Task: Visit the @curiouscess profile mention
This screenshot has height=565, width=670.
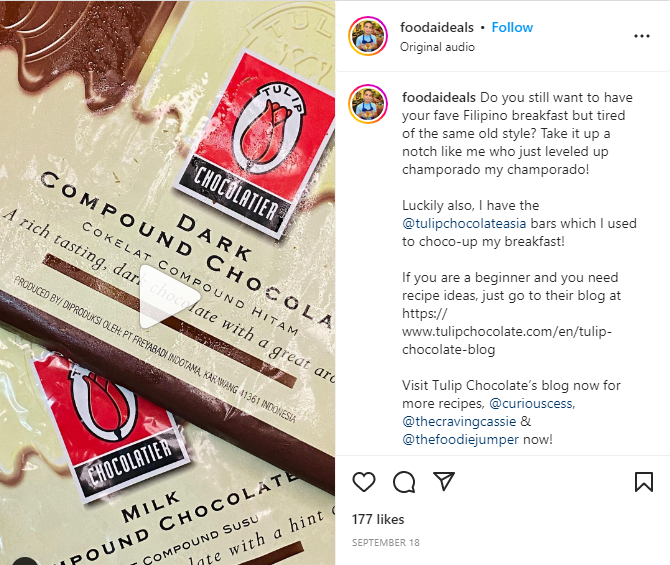Action: pyautogui.click(x=530, y=403)
